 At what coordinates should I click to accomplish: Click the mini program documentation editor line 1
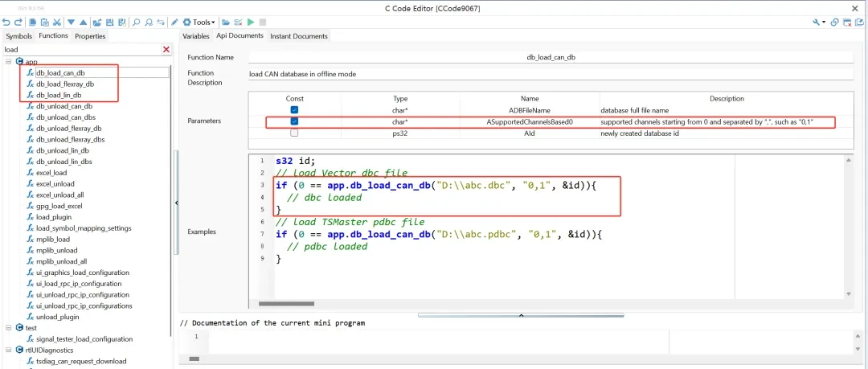pos(439,337)
